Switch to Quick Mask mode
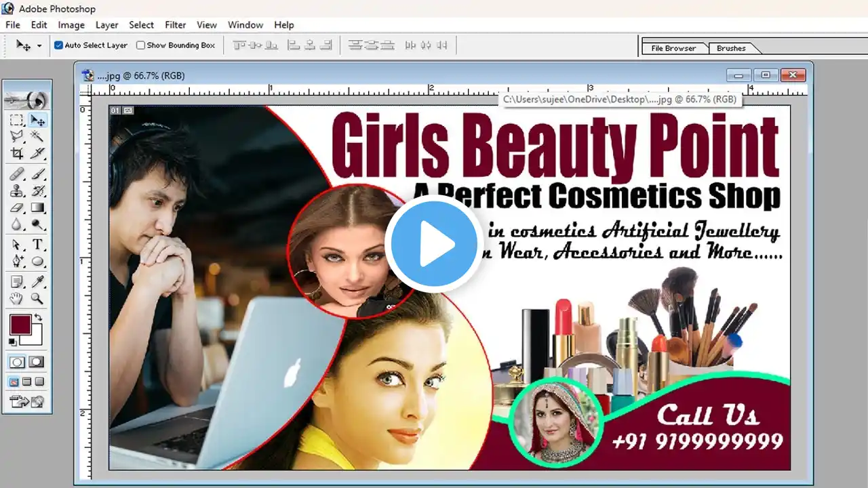This screenshot has width=868, height=488. pyautogui.click(x=37, y=363)
